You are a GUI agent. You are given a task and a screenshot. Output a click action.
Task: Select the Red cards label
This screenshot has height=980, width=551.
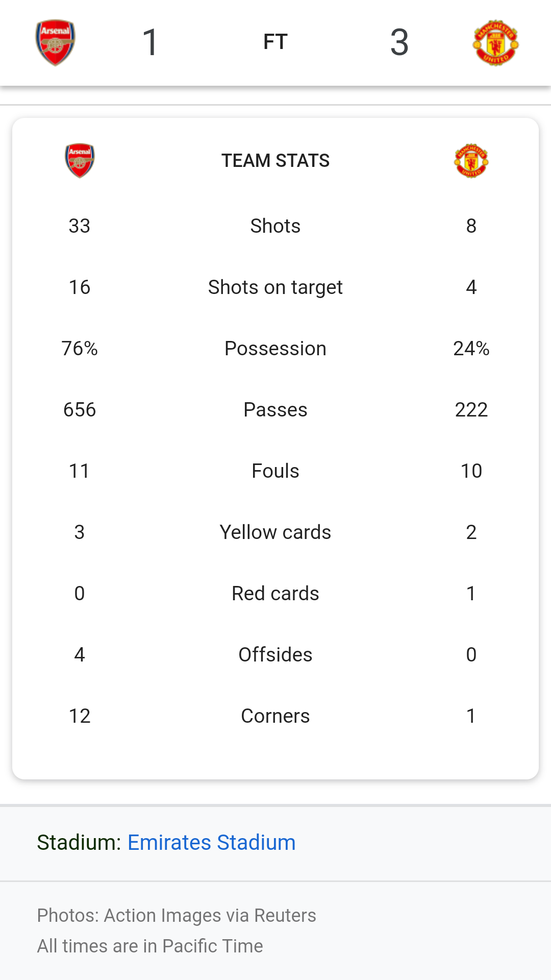(x=275, y=593)
